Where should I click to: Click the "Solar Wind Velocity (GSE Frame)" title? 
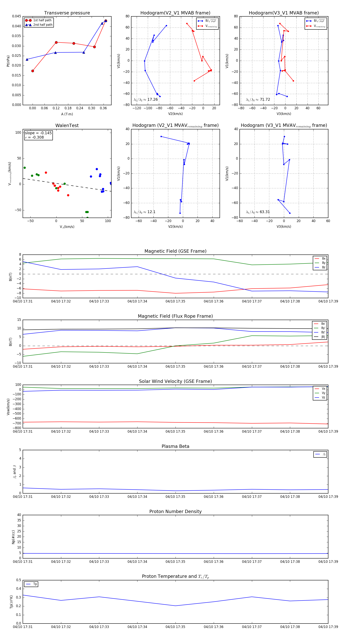click(x=175, y=381)
